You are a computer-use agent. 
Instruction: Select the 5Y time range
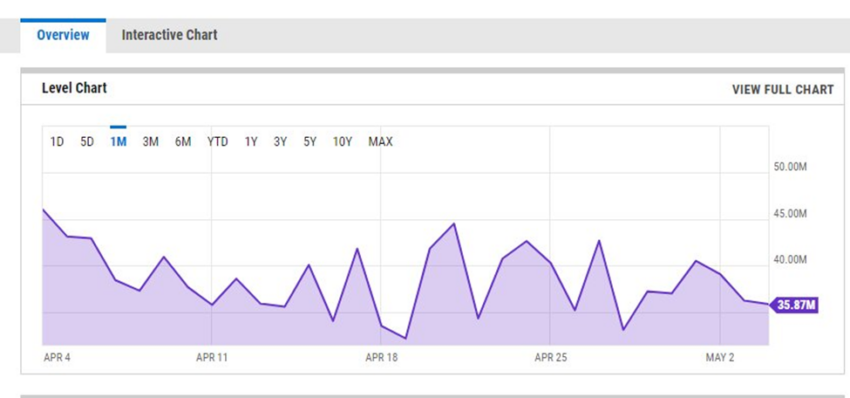[x=310, y=142]
